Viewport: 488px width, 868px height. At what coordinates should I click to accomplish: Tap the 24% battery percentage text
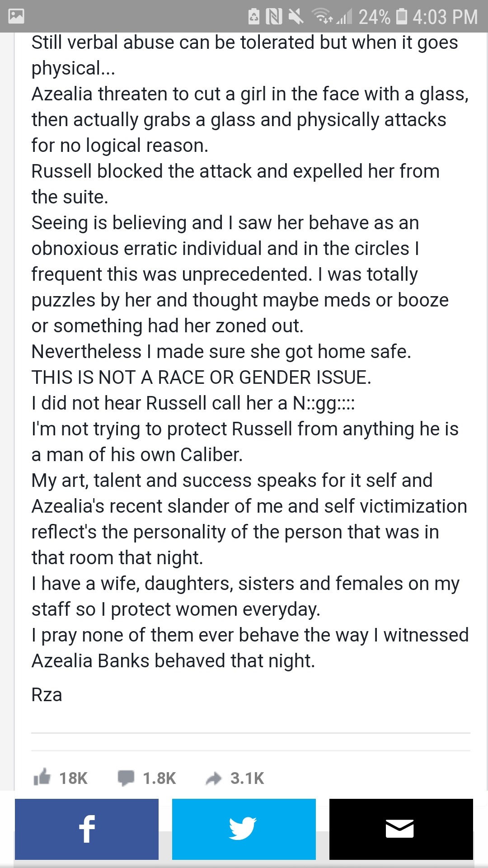375,17
